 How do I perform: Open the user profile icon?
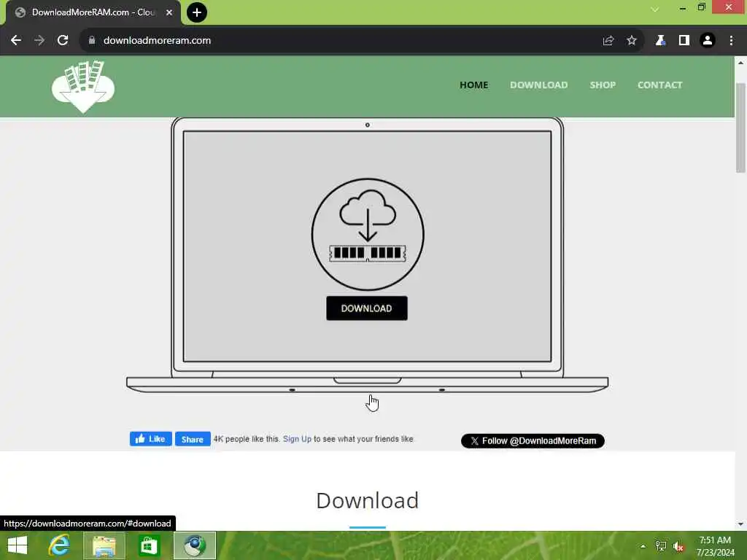[708, 41]
